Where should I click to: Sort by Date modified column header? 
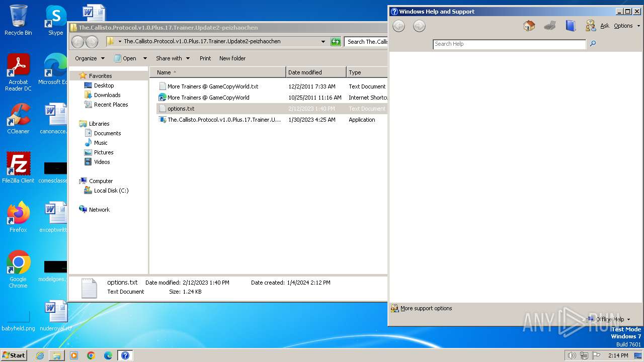316,72
